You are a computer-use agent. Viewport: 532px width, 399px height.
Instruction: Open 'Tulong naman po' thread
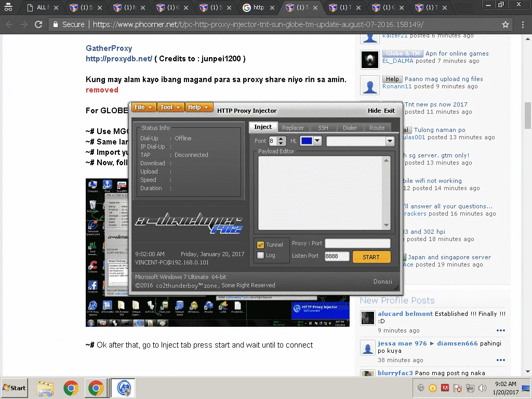(440, 130)
